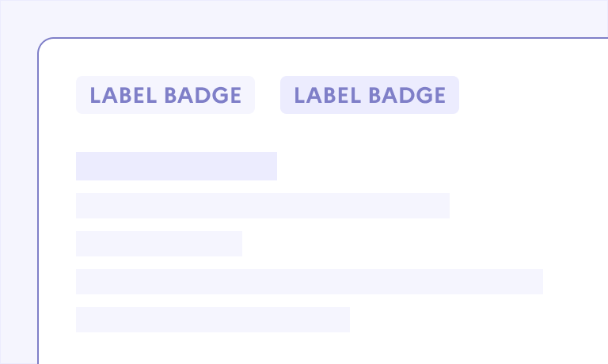
Task: Click empty white space right of the darker badge
Action: [530, 95]
